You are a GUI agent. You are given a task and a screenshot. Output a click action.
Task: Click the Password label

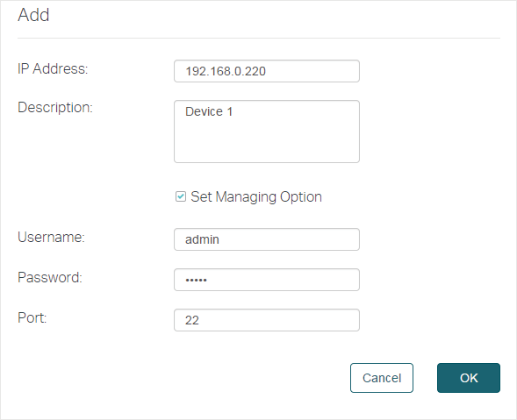50,277
